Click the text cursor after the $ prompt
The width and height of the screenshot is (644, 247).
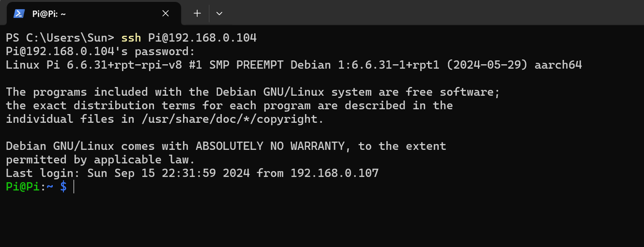74,187
